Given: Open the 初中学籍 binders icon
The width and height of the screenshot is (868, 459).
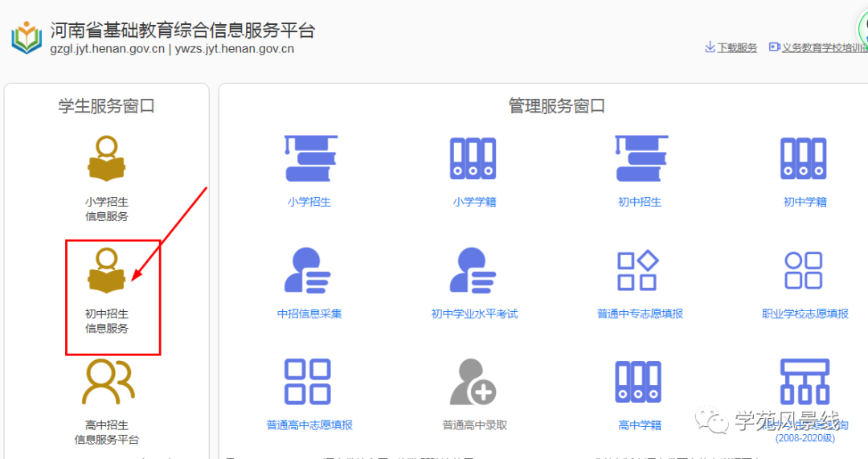Looking at the screenshot, I should (804, 158).
